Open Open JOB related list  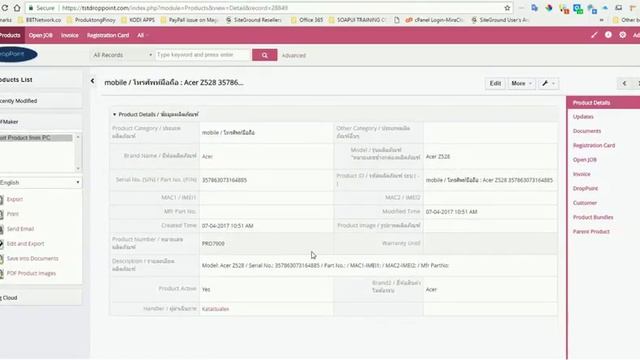click(584, 160)
